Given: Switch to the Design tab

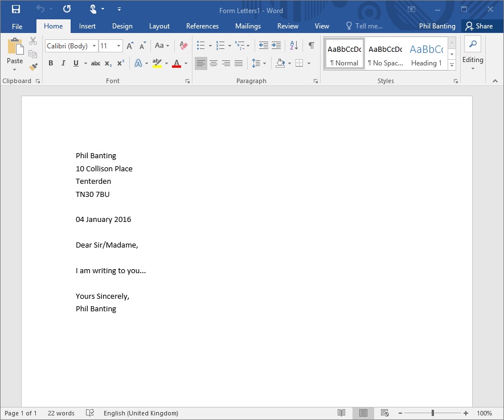Looking at the screenshot, I should coord(122,26).
